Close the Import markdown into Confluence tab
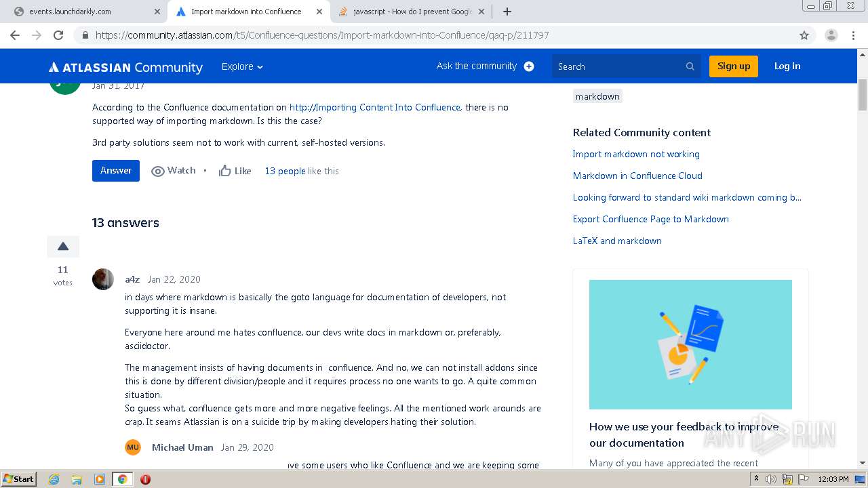The width and height of the screenshot is (868, 488). click(319, 12)
